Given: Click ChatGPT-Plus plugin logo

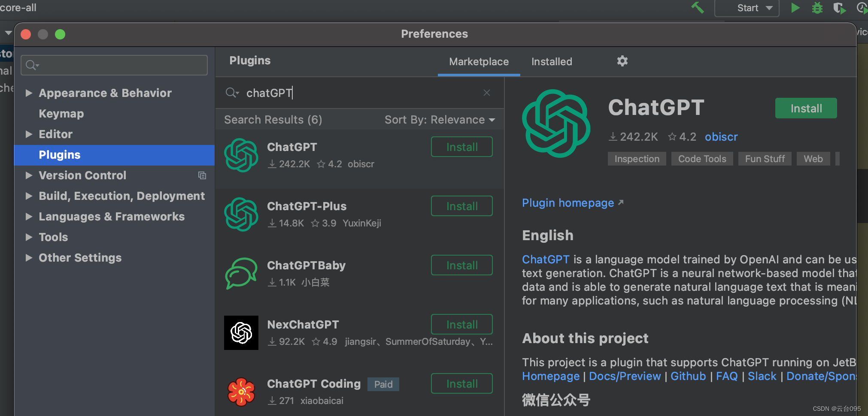Looking at the screenshot, I should tap(241, 214).
